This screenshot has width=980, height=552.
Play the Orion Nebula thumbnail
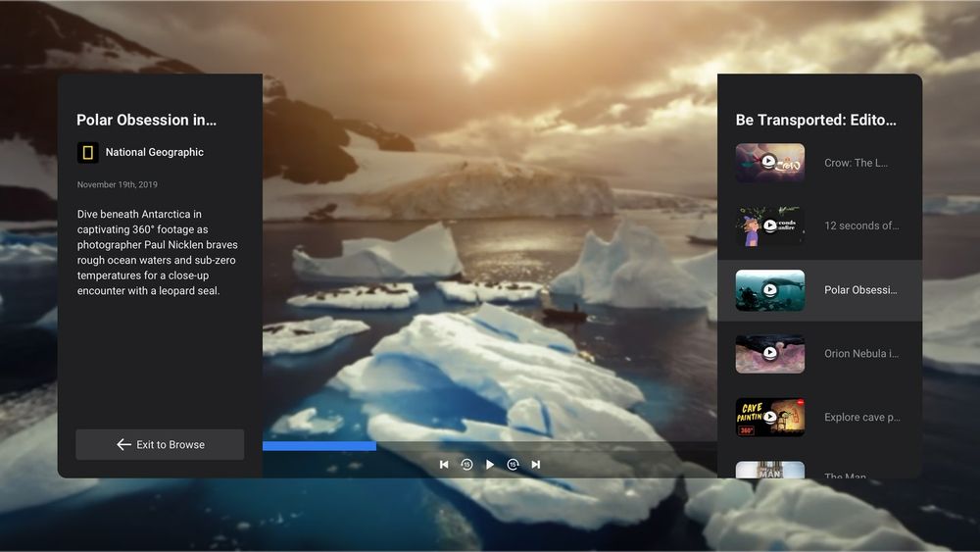(770, 354)
